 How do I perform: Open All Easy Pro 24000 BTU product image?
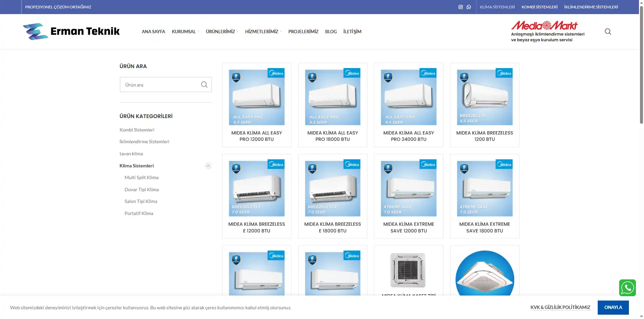click(x=409, y=97)
